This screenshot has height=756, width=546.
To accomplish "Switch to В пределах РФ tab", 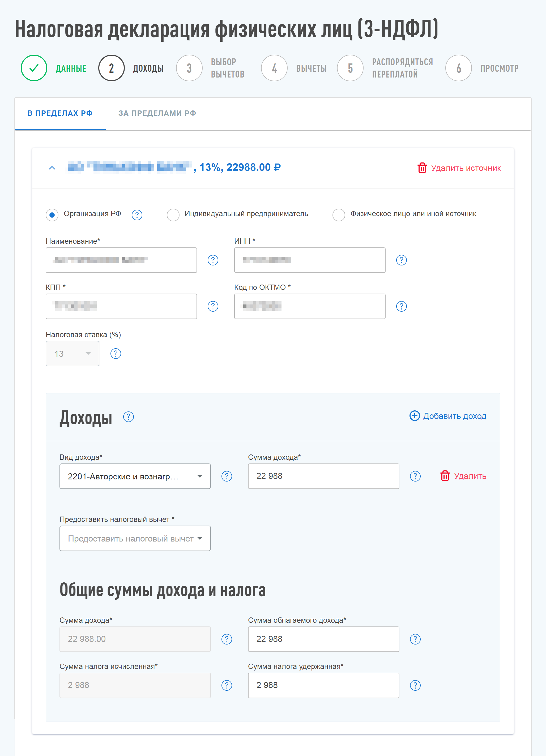I will point(60,113).
